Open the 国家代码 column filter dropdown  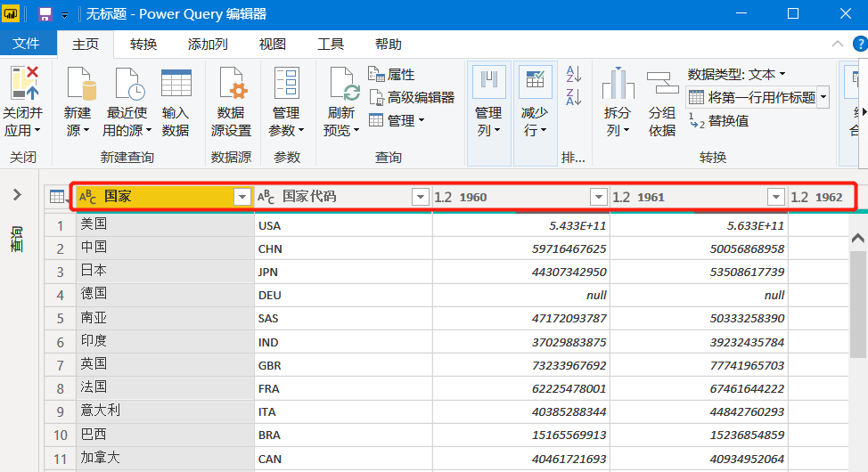click(x=420, y=197)
